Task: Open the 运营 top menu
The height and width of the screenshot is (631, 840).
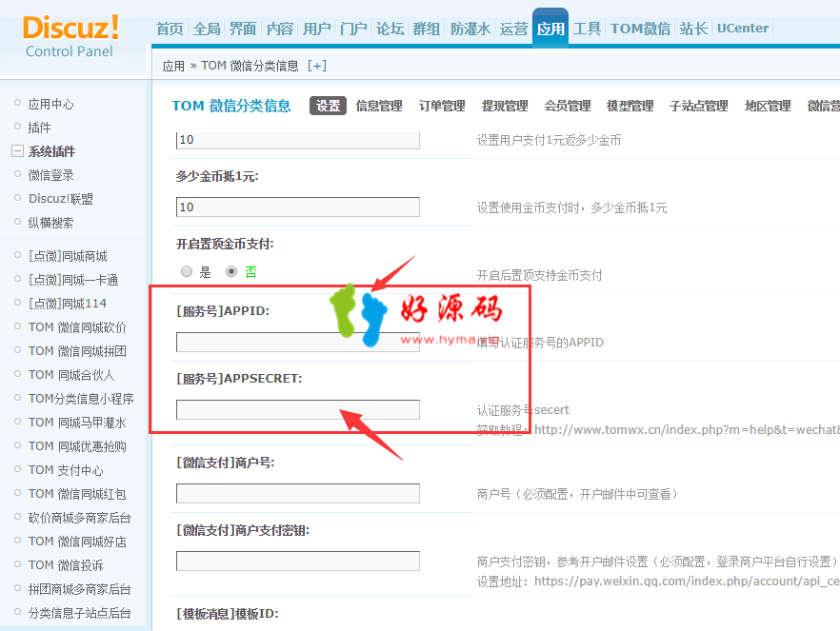Action: 513,29
